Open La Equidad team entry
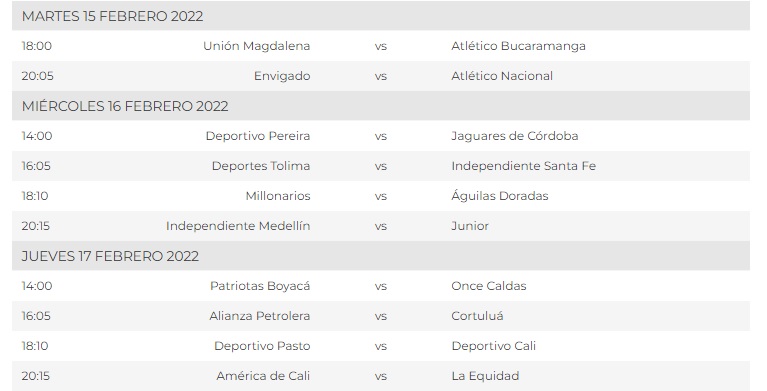The width and height of the screenshot is (767, 391). pos(485,376)
